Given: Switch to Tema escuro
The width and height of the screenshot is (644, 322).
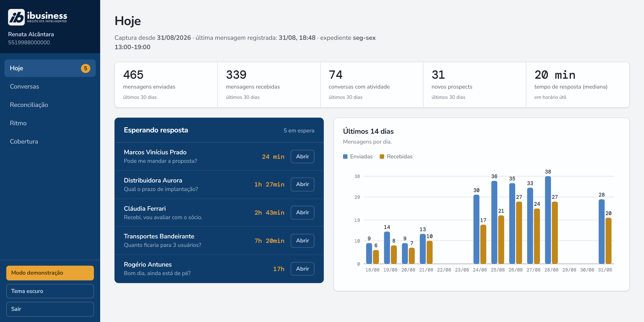Looking at the screenshot, I should 50,291.
